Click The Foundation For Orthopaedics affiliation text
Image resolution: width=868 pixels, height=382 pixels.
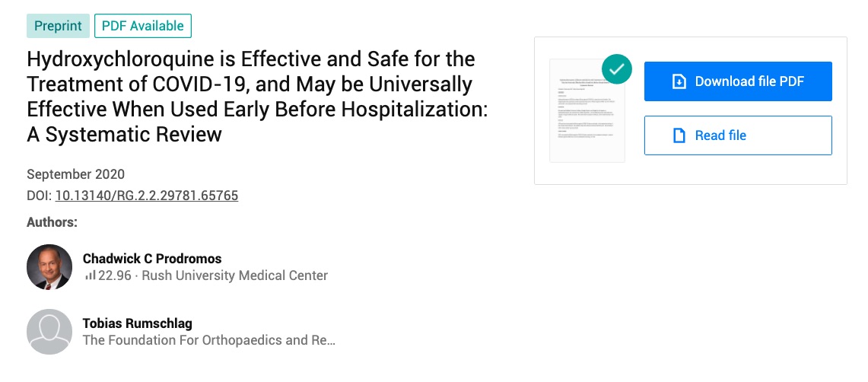(x=208, y=340)
